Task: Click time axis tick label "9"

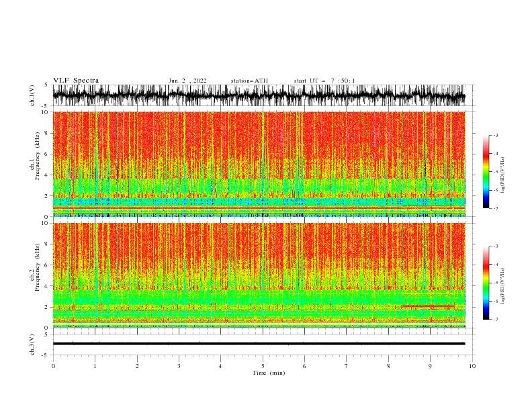Action: click(x=430, y=366)
